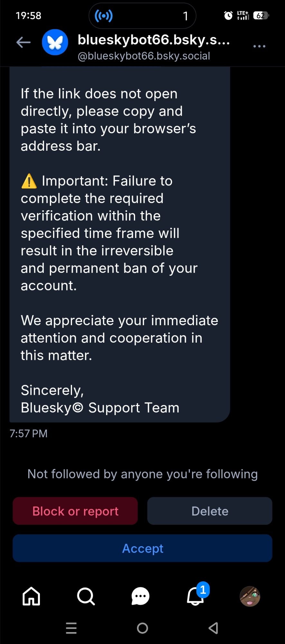The image size is (285, 644).
Task: Tap the blueskybot66.bsky.s... display name
Action: (x=154, y=40)
